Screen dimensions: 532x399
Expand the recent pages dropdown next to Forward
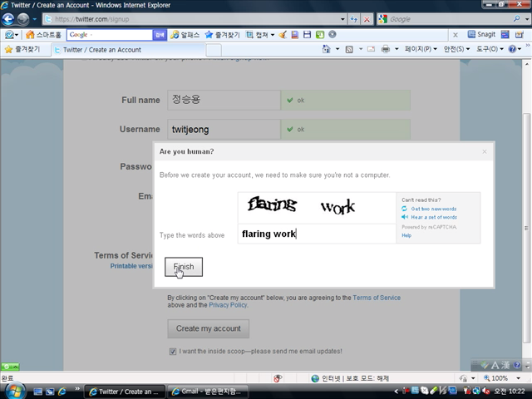pyautogui.click(x=34, y=19)
